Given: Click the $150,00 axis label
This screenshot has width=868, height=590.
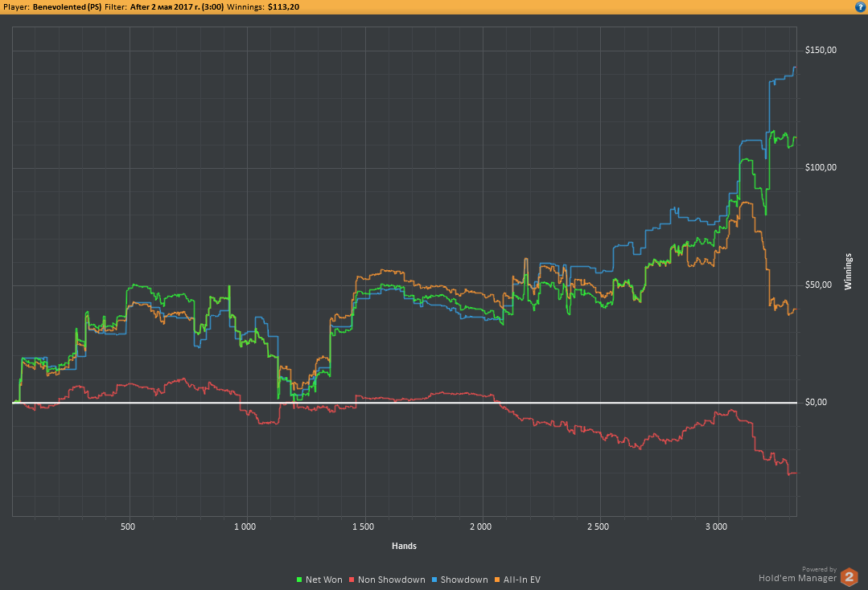Looking at the screenshot, I should [821, 51].
